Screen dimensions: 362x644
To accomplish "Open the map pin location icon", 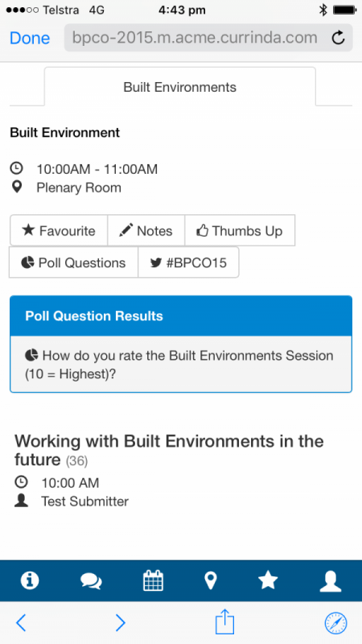I will [x=211, y=581].
